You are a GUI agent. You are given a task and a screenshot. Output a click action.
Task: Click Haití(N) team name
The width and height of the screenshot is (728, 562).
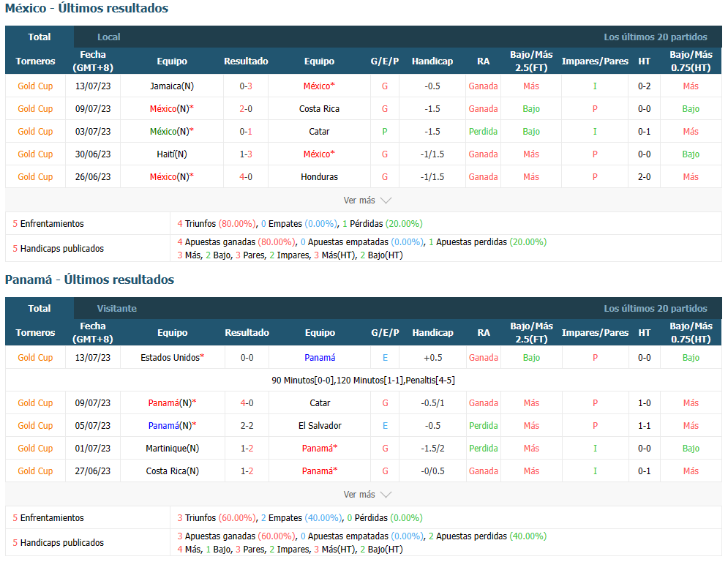click(172, 154)
